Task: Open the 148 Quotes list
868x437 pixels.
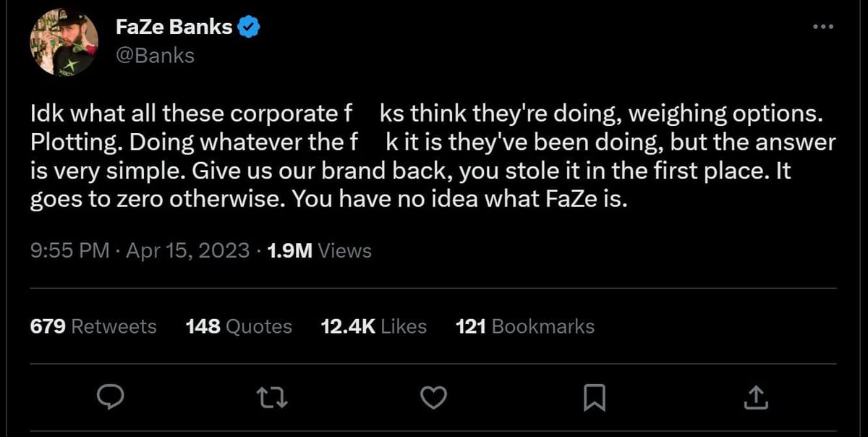Action: click(239, 326)
